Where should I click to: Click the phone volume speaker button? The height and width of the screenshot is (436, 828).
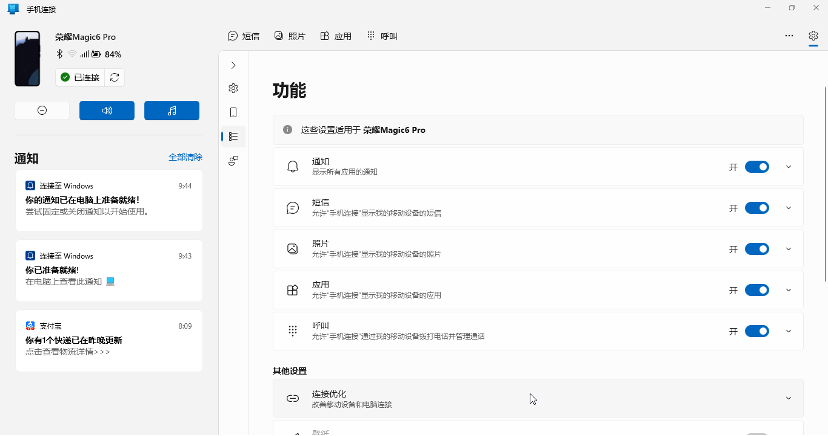click(107, 110)
